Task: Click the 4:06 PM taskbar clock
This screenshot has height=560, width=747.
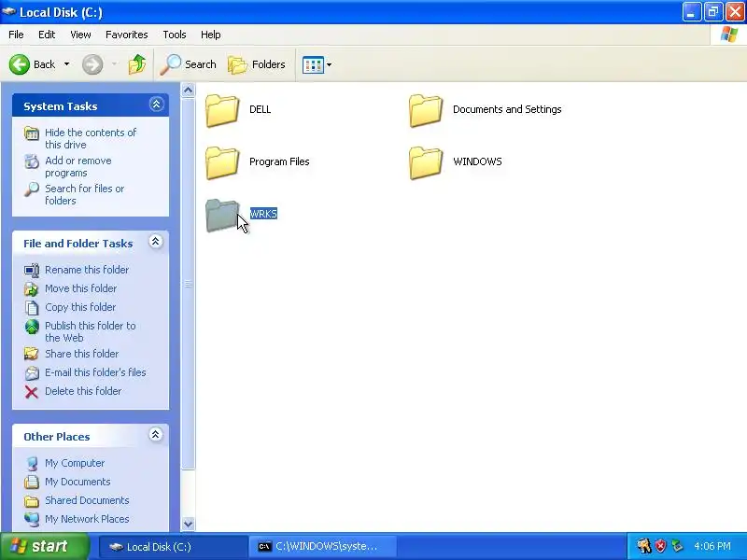Action: [712, 546]
